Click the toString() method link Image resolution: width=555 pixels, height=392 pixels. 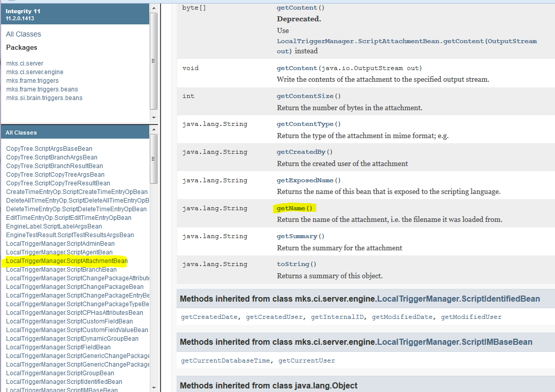click(296, 264)
